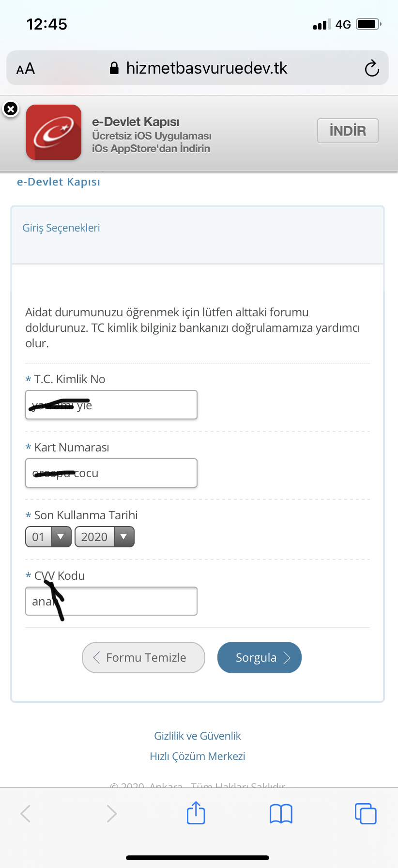The width and height of the screenshot is (398, 868).
Task: Tap the e-Devlet Kapısı app icon
Action: pos(54,132)
